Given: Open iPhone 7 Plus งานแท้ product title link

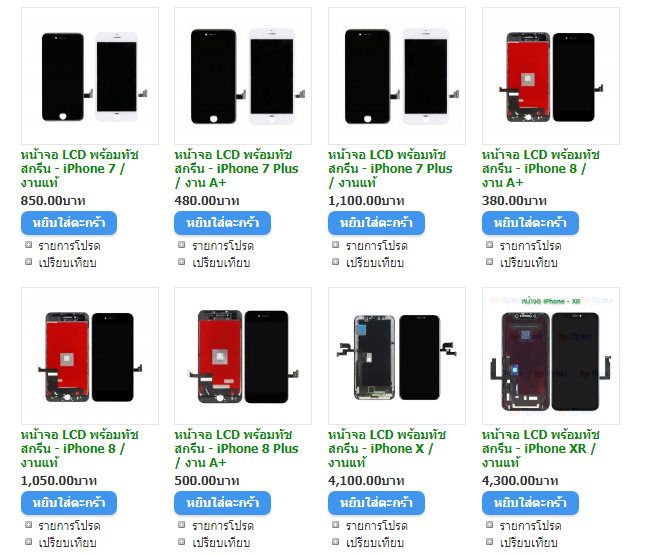Looking at the screenshot, I should (x=390, y=169).
